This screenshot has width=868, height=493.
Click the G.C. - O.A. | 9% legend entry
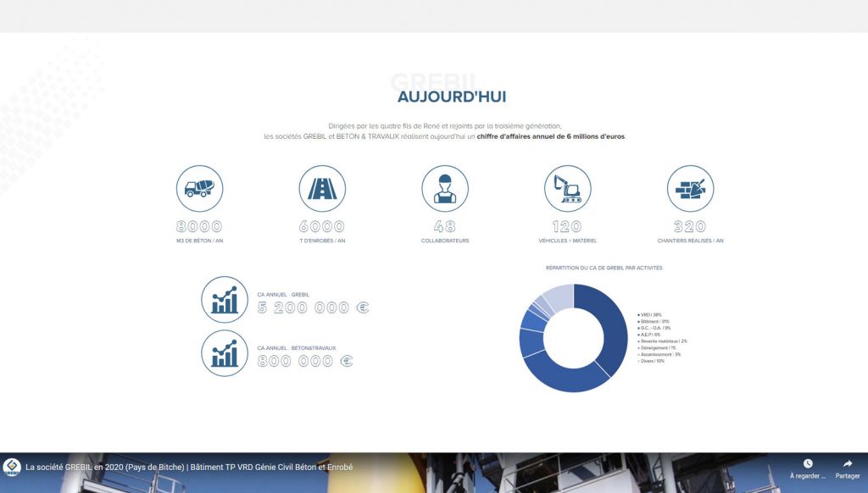pos(654,328)
